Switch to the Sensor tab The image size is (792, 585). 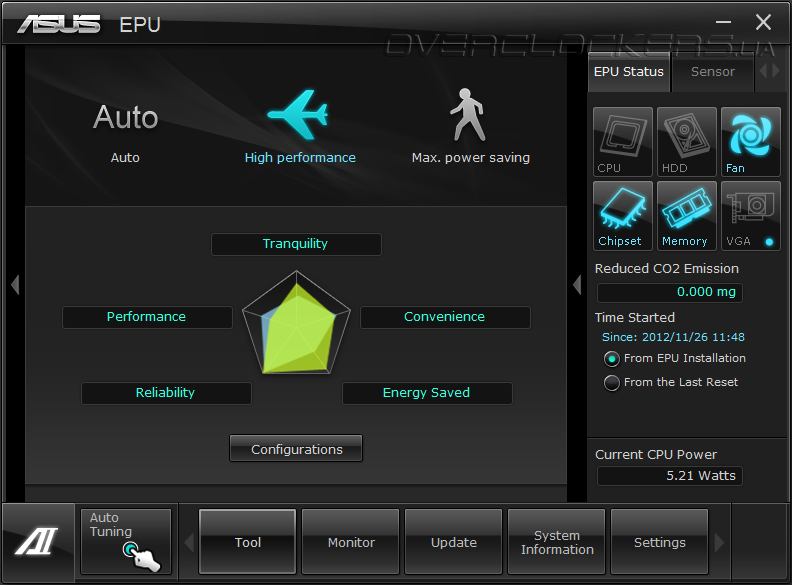tap(713, 72)
